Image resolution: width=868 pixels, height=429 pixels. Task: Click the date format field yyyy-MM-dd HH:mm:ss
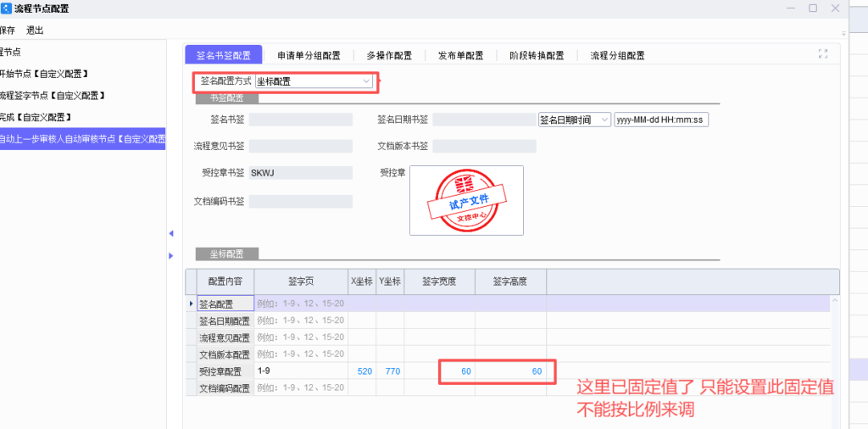tap(661, 120)
